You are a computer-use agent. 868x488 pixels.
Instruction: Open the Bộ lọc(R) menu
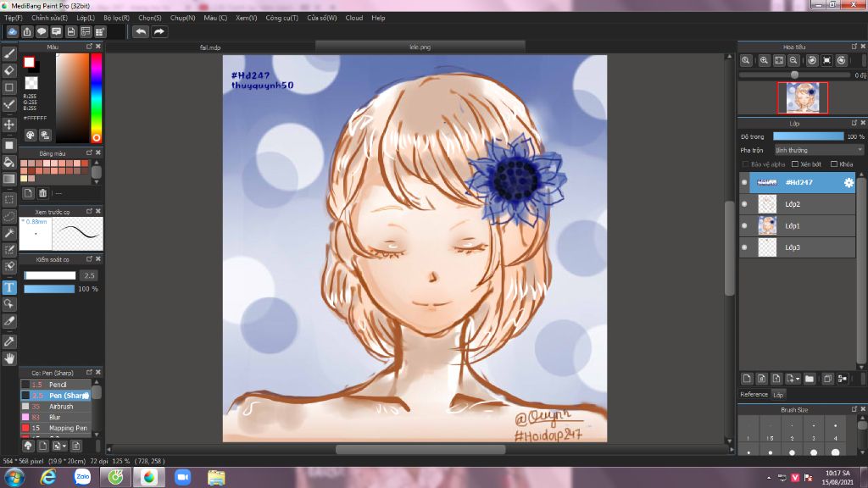pos(116,18)
